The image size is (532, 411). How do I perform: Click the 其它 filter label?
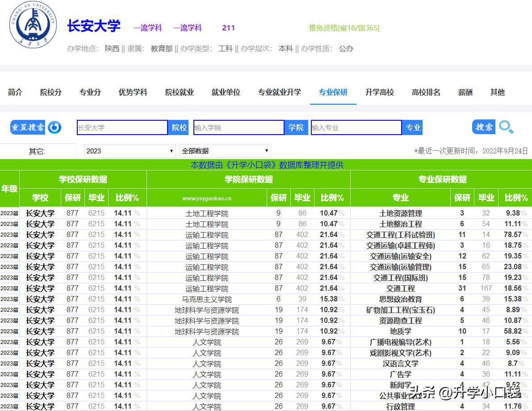(x=37, y=151)
